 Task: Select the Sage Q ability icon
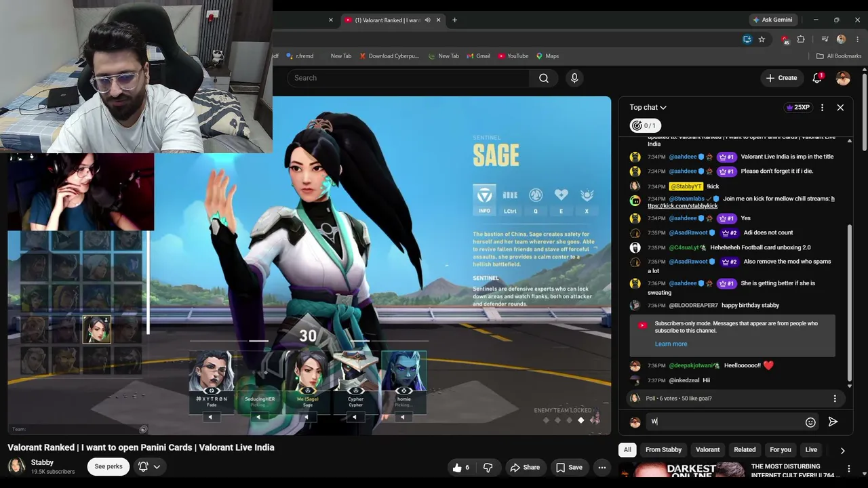(536, 200)
